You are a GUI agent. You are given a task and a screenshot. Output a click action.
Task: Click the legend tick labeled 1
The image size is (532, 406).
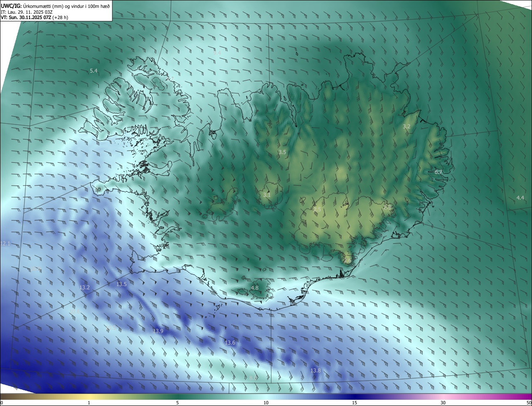[x=89, y=403]
